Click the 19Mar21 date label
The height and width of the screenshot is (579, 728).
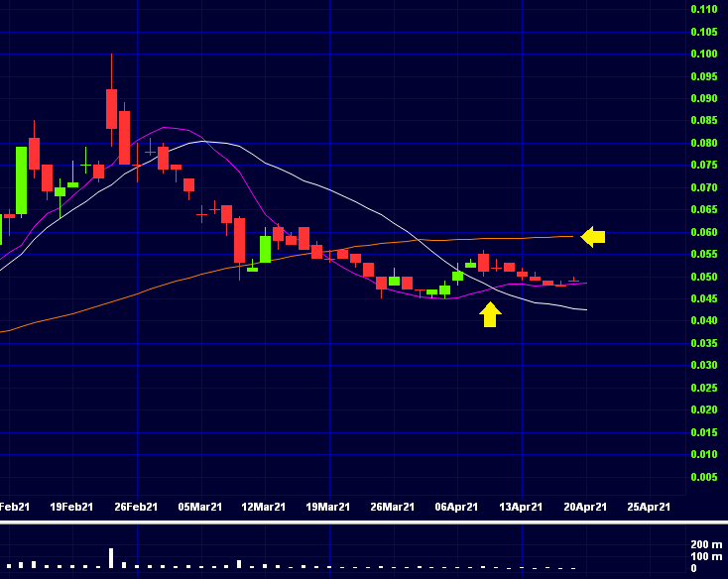[x=327, y=507]
